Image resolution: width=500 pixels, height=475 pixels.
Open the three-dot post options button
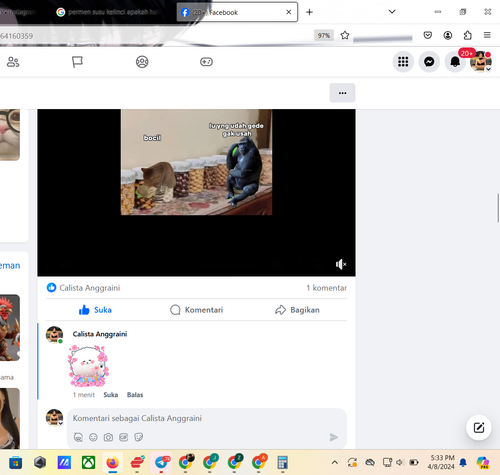(x=342, y=93)
